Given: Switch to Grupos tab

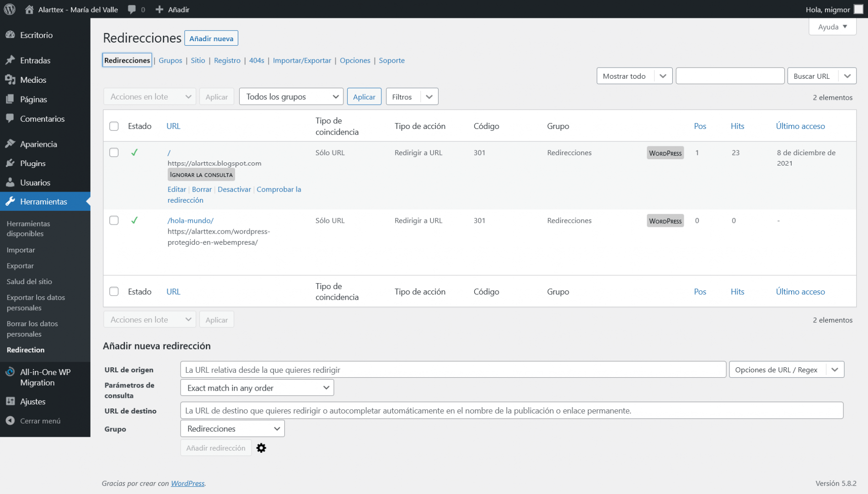Looking at the screenshot, I should tap(170, 60).
